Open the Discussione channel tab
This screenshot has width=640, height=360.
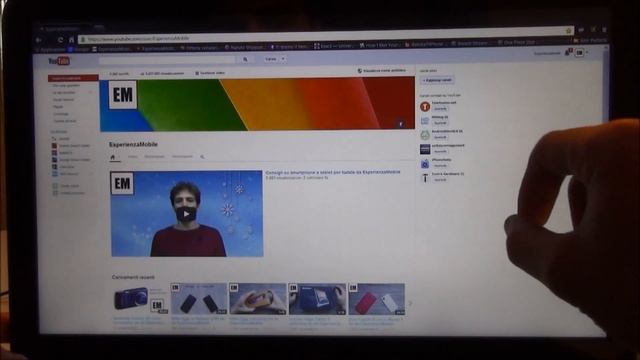coord(154,157)
